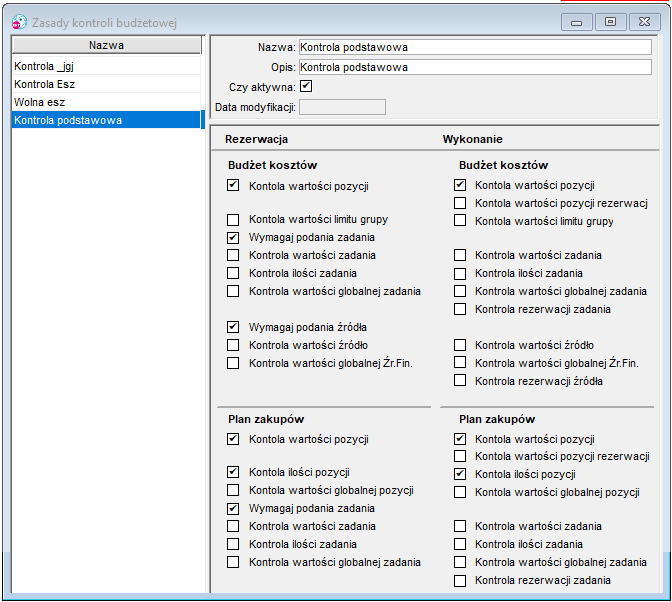Enable Rezerwacja Budżet kosztów 'Kontola wartości limitu grupy'
The height and width of the screenshot is (602, 672).
(233, 220)
